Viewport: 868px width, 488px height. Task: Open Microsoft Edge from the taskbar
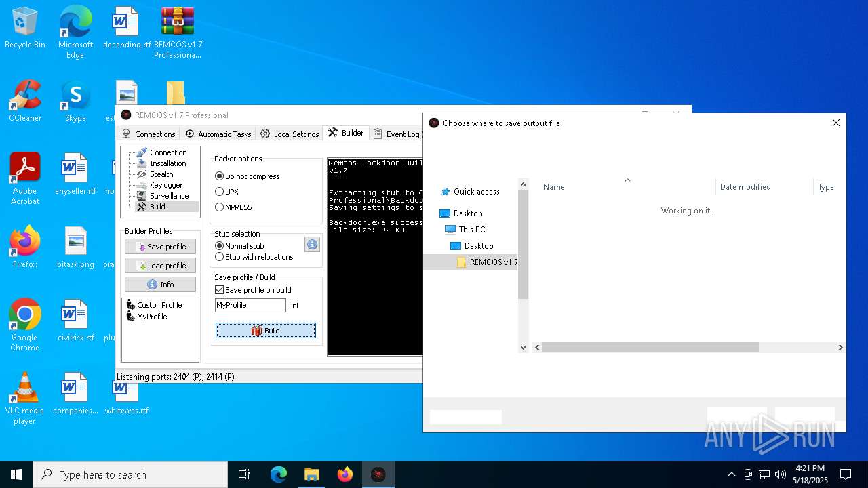(279, 474)
